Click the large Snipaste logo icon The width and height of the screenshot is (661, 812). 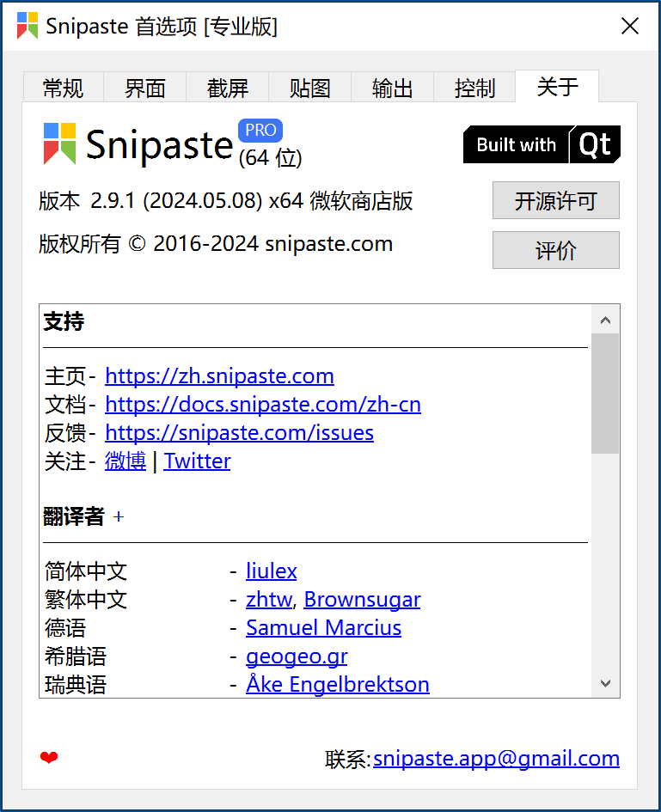(60, 144)
